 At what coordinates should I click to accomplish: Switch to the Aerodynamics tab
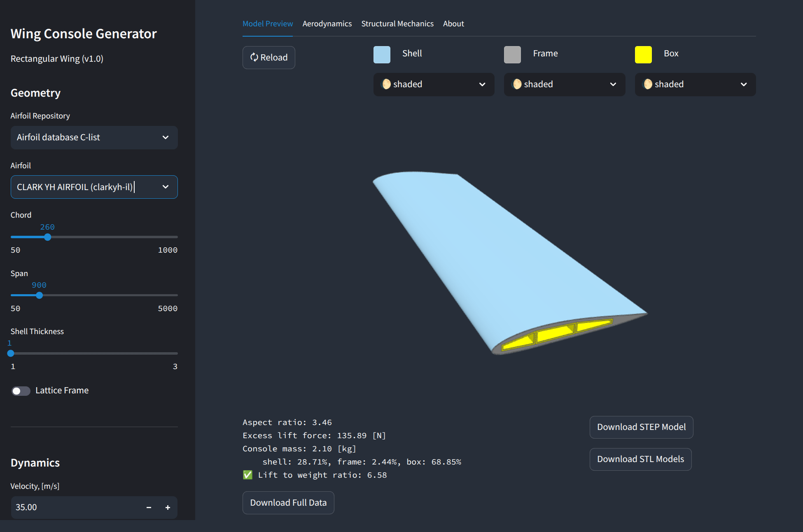(x=327, y=24)
